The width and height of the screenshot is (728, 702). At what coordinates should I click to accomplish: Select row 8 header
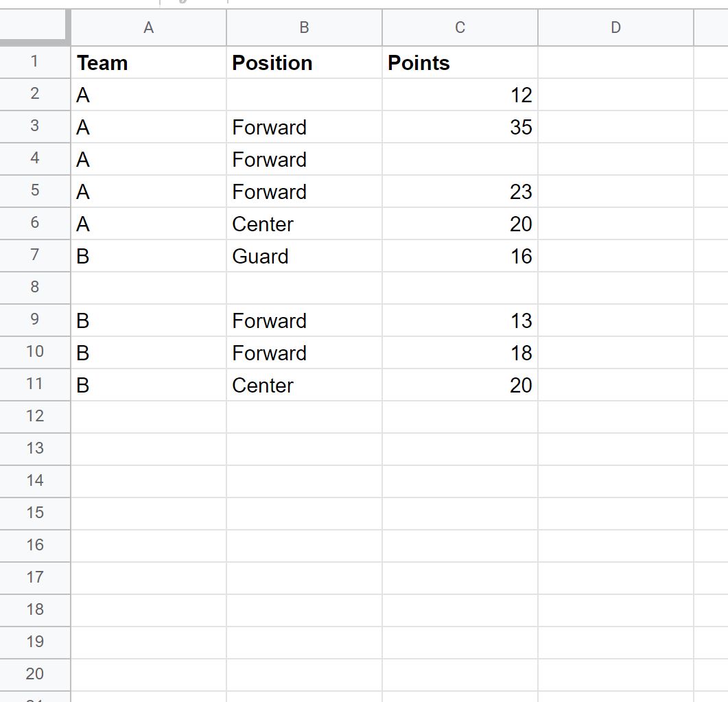click(35, 288)
